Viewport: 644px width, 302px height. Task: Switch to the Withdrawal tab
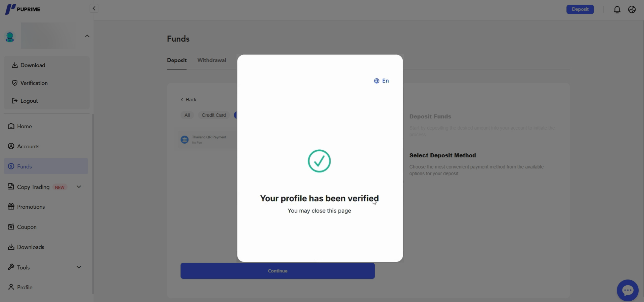point(212,60)
